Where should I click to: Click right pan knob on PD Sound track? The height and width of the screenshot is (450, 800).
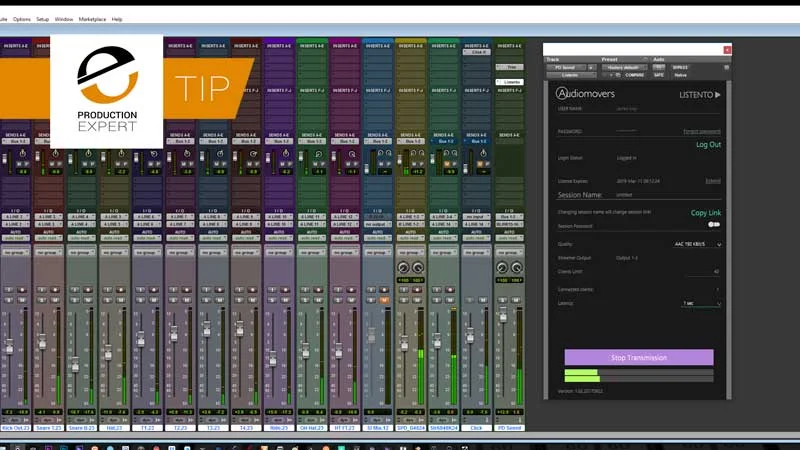coord(516,267)
